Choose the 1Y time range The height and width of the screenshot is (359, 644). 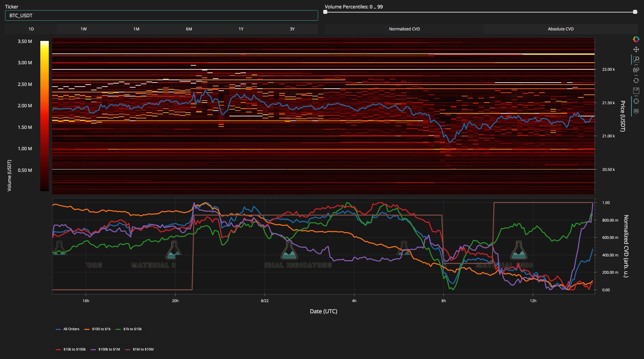pos(241,29)
